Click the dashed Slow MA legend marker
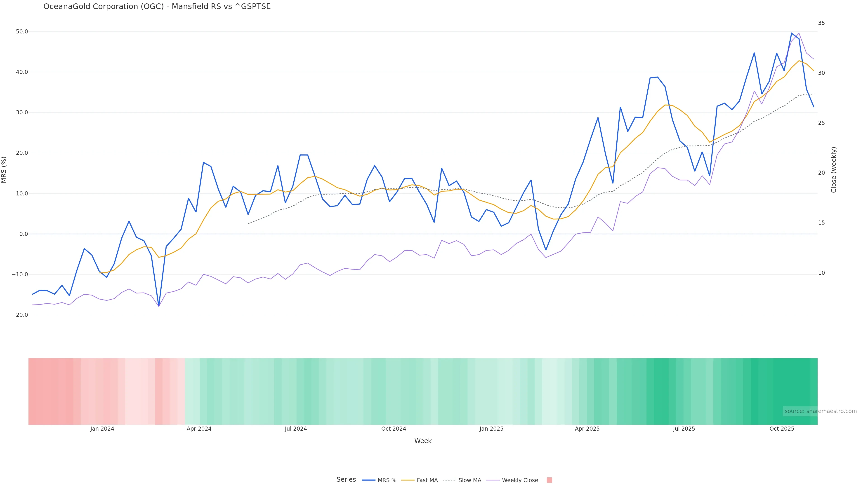Image resolution: width=868 pixels, height=488 pixels. (x=449, y=480)
